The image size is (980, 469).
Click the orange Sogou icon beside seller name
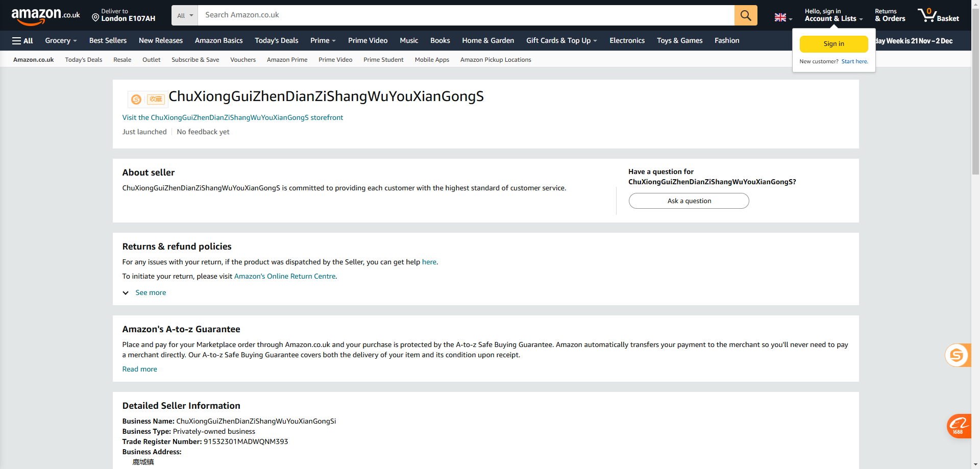coord(136,100)
